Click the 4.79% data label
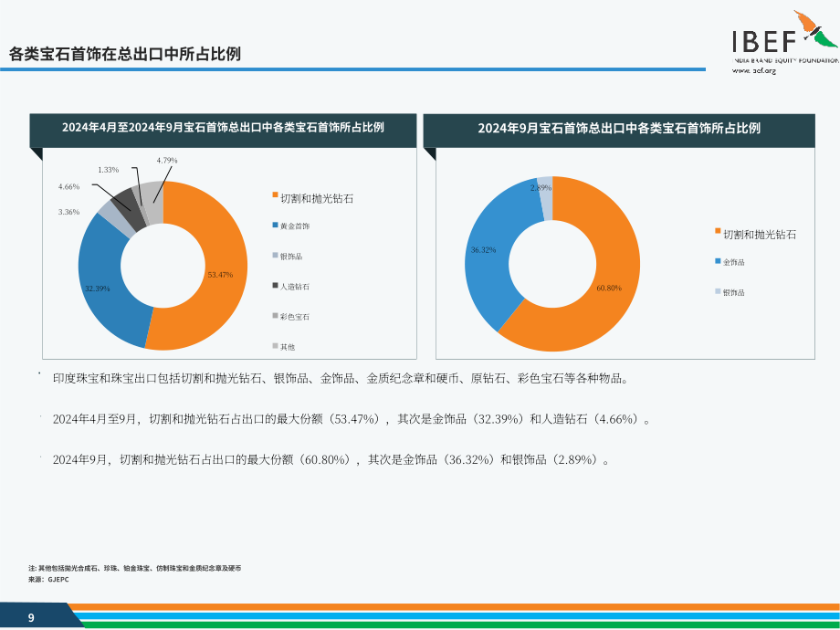 pos(167,160)
